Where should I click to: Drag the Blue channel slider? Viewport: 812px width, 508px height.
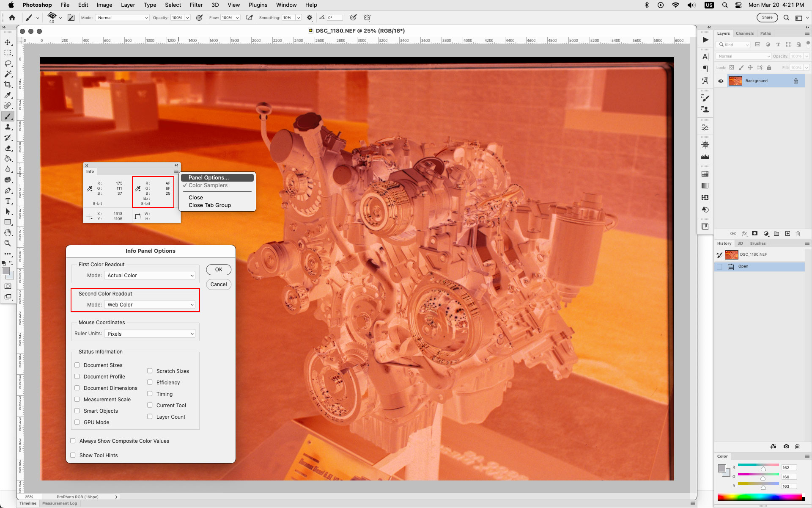[x=763, y=488]
